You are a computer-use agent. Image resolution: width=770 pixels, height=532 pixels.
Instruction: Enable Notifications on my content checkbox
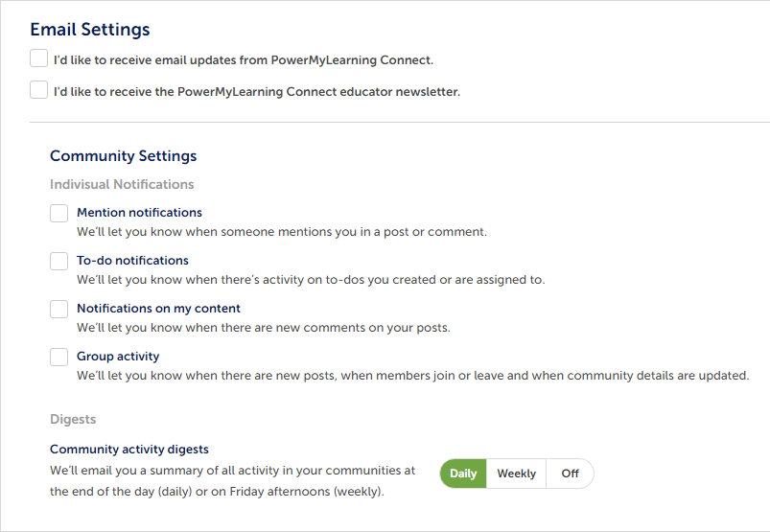(58, 310)
